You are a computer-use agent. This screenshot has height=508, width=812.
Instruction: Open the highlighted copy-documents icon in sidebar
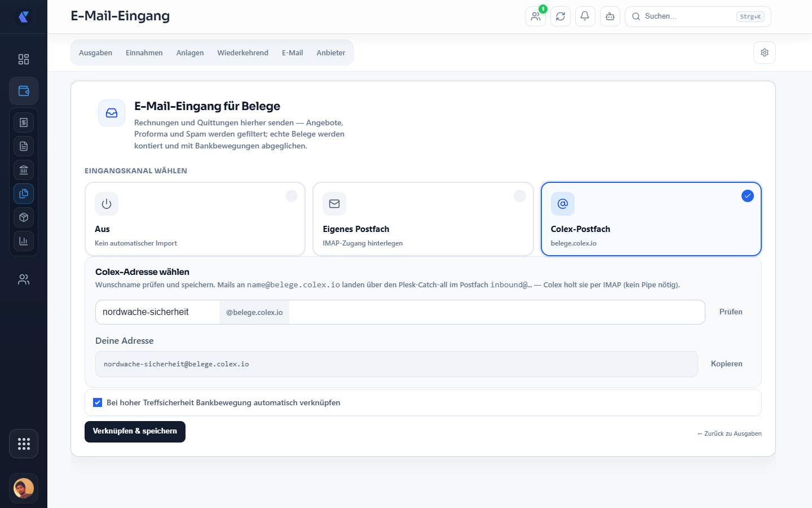click(x=24, y=194)
